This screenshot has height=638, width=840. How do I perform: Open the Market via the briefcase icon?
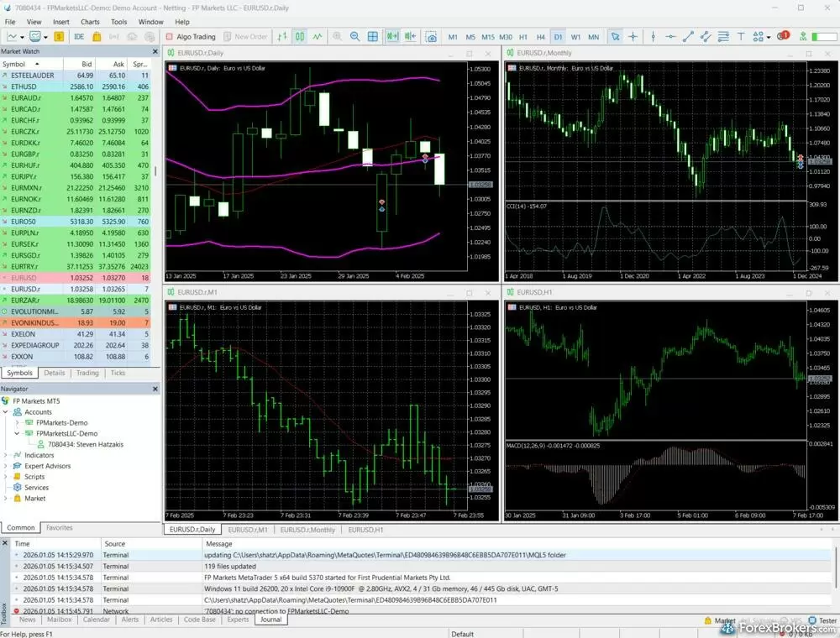pyautogui.click(x=97, y=36)
